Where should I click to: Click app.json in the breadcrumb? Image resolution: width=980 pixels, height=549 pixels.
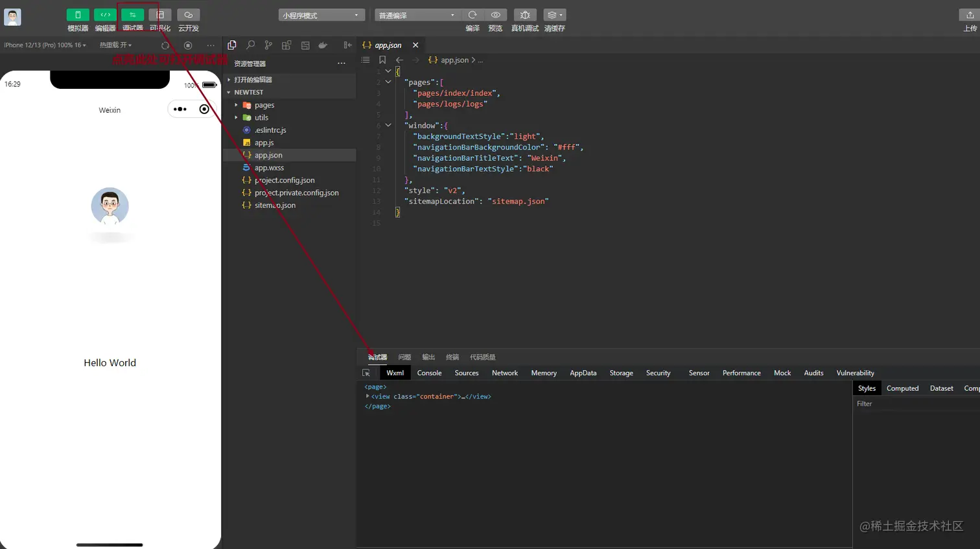pyautogui.click(x=454, y=60)
